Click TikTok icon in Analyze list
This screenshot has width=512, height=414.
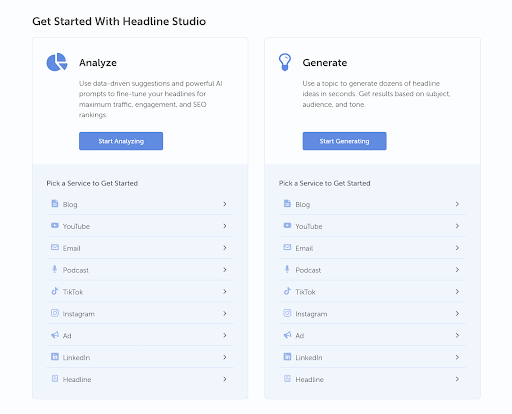(55, 291)
